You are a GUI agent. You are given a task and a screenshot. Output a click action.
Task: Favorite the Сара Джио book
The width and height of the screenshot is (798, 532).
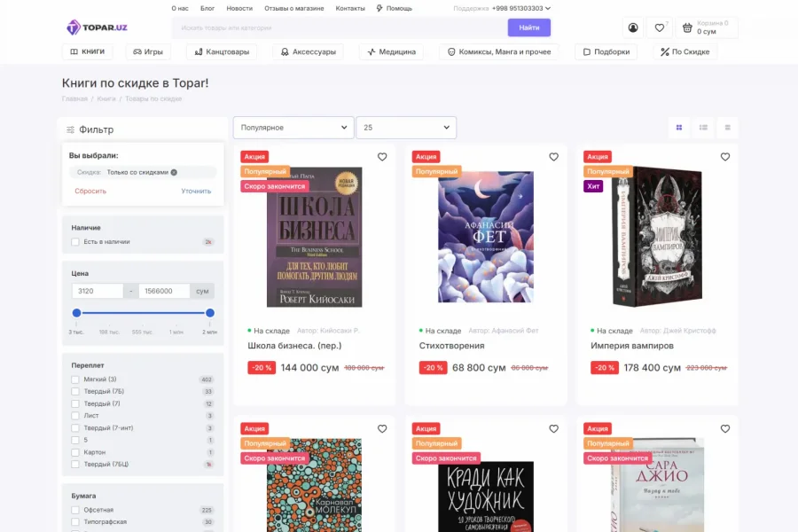click(x=725, y=428)
